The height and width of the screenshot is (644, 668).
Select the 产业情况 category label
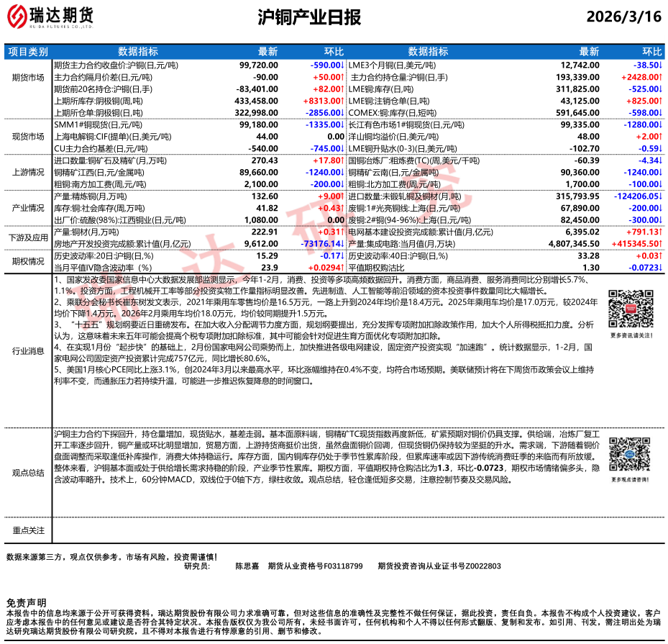click(28, 207)
